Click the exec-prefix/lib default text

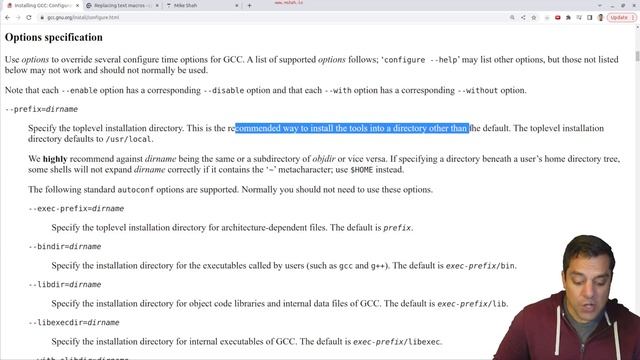[x=472, y=304]
